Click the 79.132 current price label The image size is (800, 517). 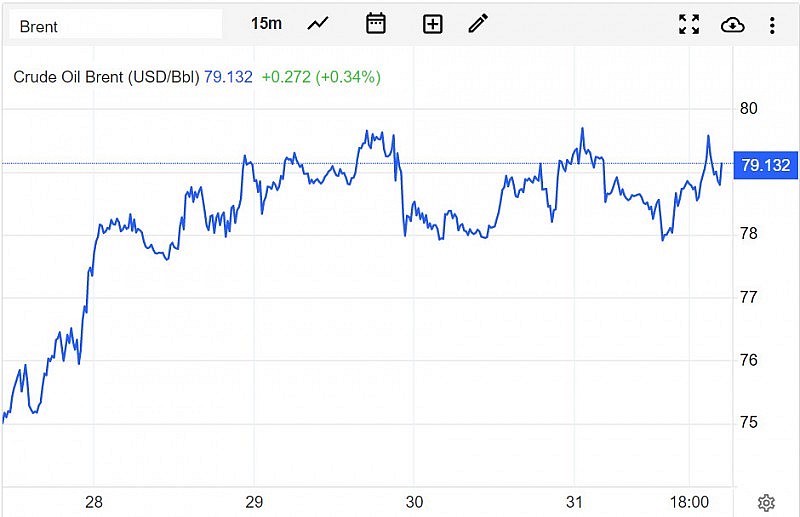765,165
